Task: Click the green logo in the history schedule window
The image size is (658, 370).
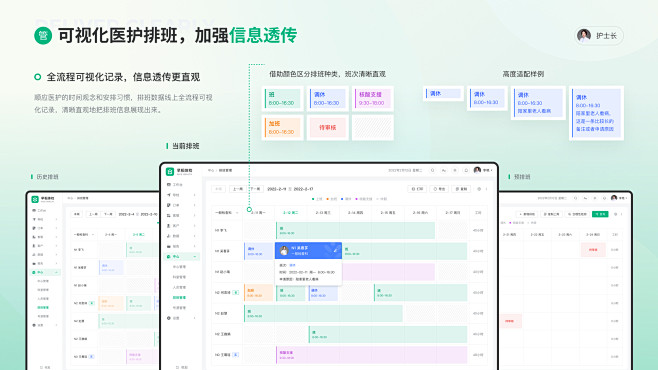Action: (35, 199)
